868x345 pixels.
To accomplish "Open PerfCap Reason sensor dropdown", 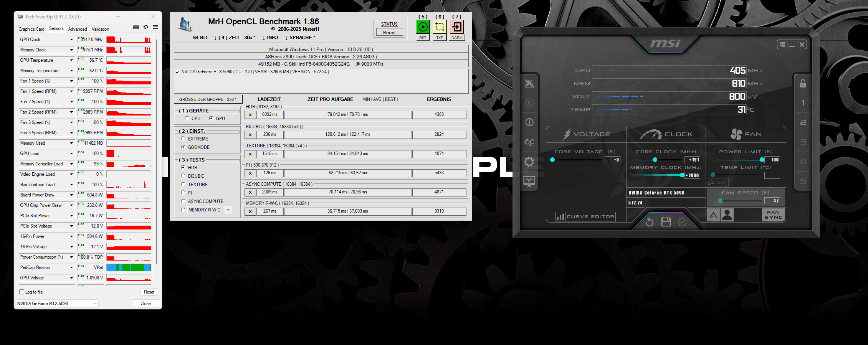I will pos(71,267).
